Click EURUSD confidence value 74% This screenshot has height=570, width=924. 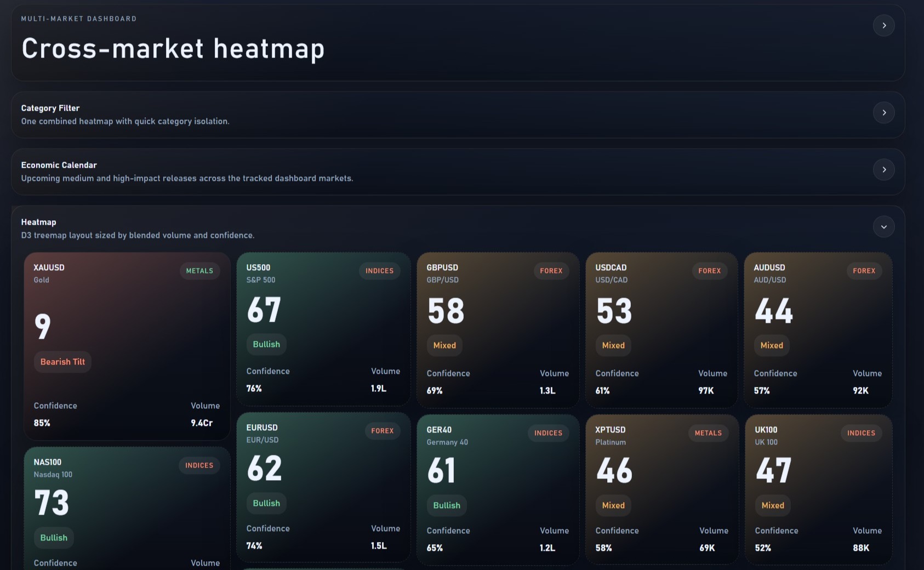[x=254, y=545]
